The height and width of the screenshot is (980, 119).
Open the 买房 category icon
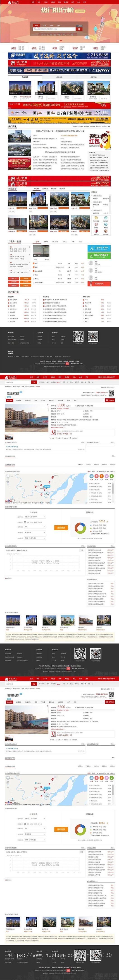click(14, 48)
